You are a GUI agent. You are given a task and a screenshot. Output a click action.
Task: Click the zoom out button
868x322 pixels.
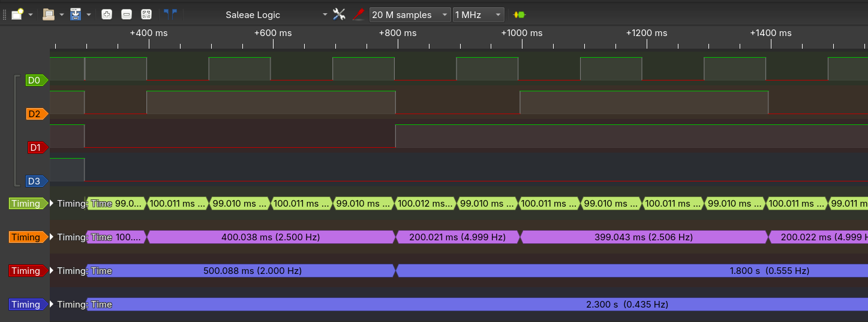[126, 14]
